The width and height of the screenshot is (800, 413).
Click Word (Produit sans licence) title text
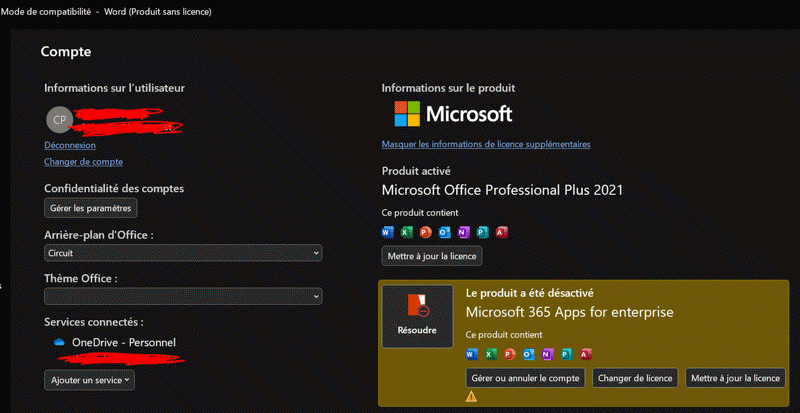click(158, 12)
